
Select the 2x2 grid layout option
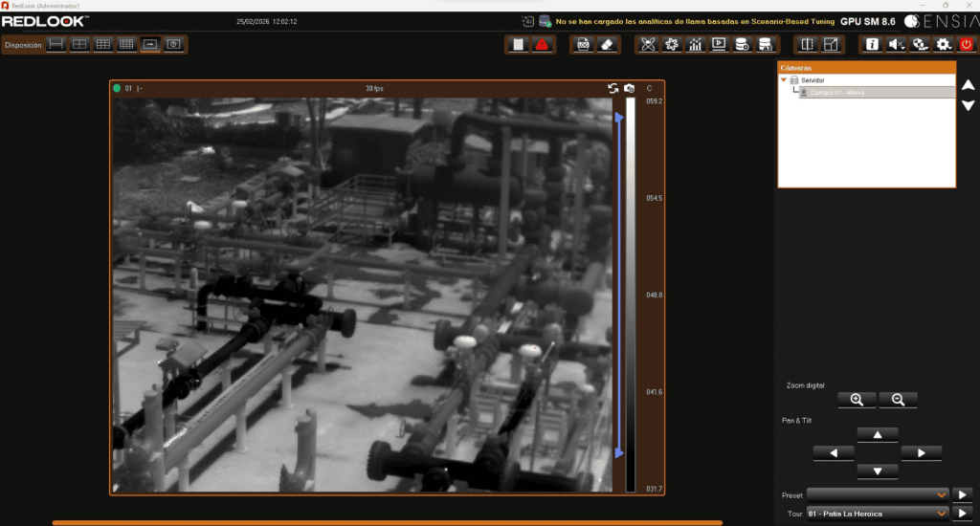coord(80,44)
